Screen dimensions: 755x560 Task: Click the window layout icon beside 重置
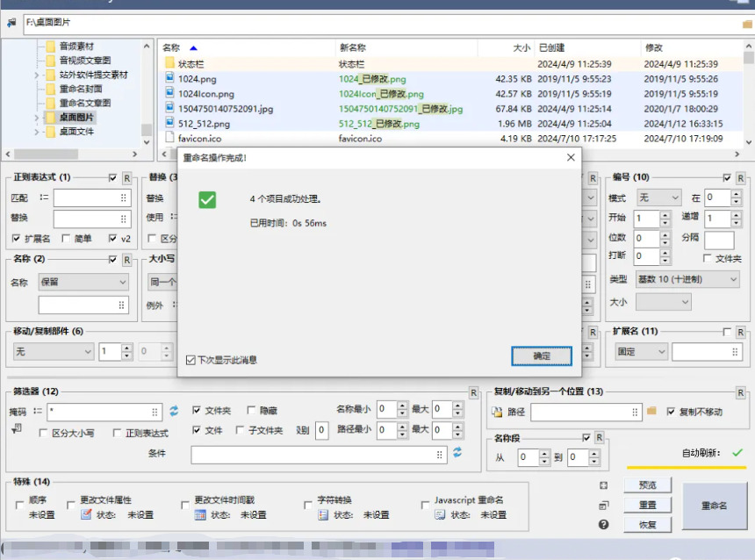[x=603, y=505]
